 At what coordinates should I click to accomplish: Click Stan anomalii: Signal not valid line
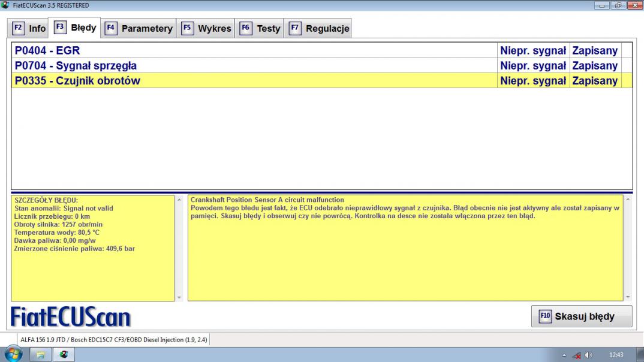click(64, 209)
